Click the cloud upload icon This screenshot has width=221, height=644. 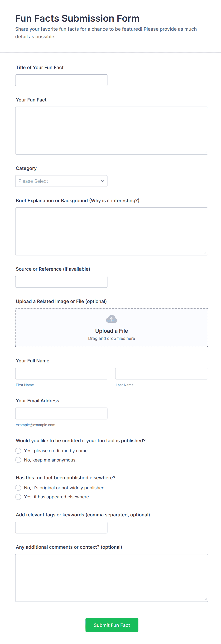pyautogui.click(x=111, y=319)
